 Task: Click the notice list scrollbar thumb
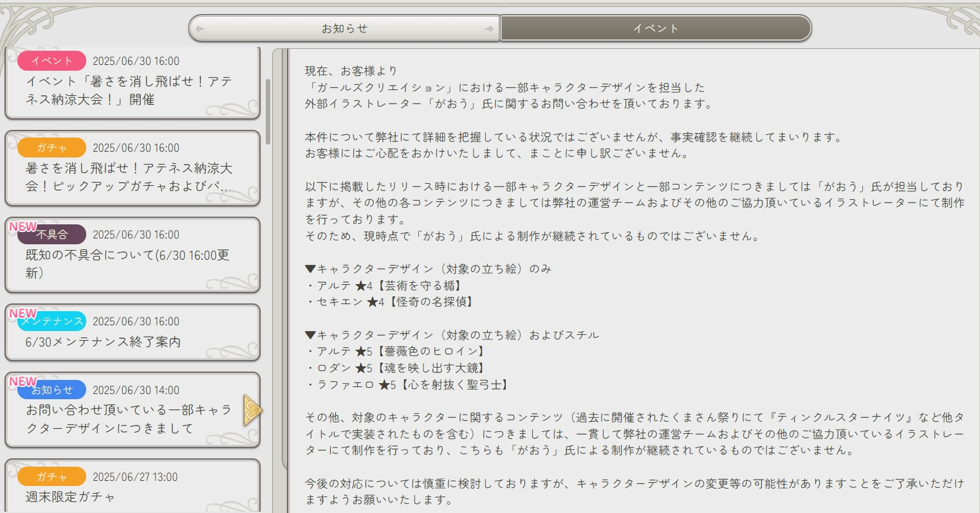(268, 111)
